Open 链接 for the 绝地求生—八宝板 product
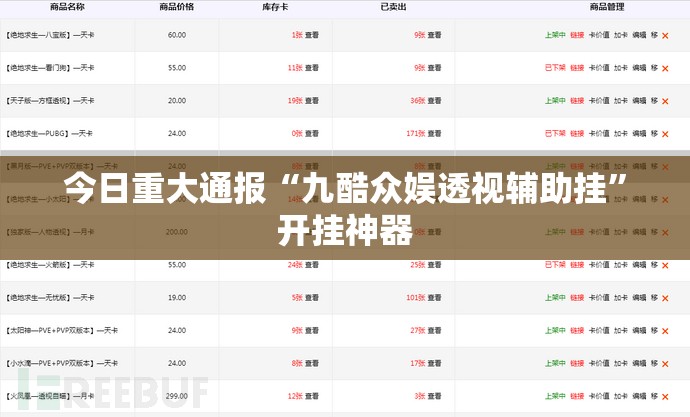 577,35
